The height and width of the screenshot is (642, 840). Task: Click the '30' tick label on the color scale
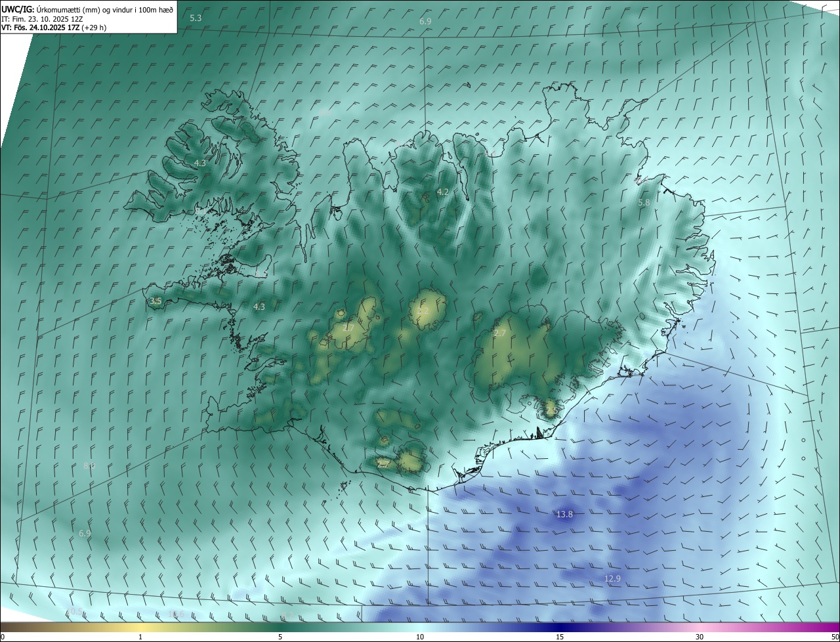pos(700,637)
